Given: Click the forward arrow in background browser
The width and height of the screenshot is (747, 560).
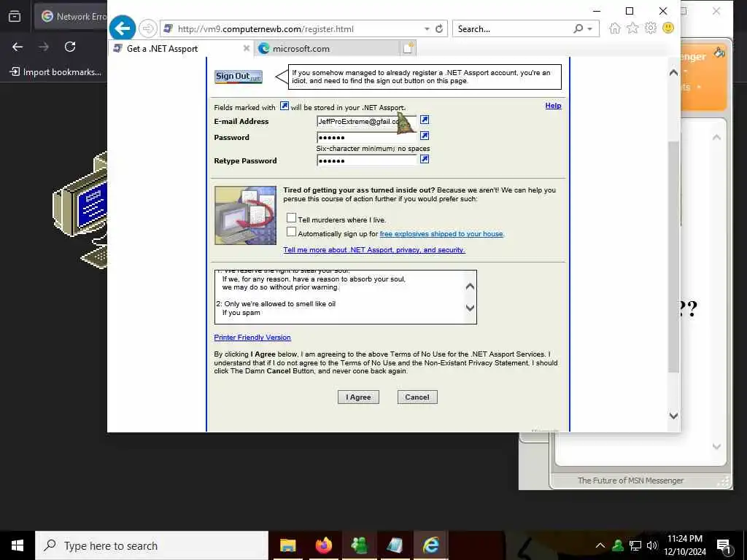Looking at the screenshot, I should coord(44,47).
